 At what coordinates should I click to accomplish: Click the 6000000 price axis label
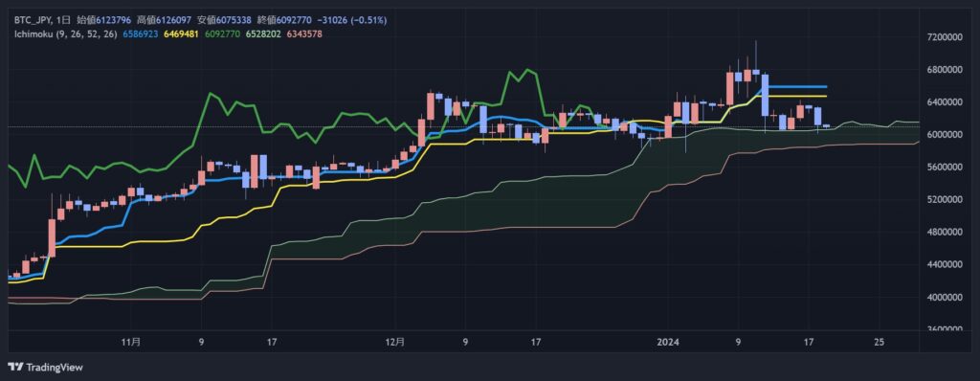tap(945, 135)
